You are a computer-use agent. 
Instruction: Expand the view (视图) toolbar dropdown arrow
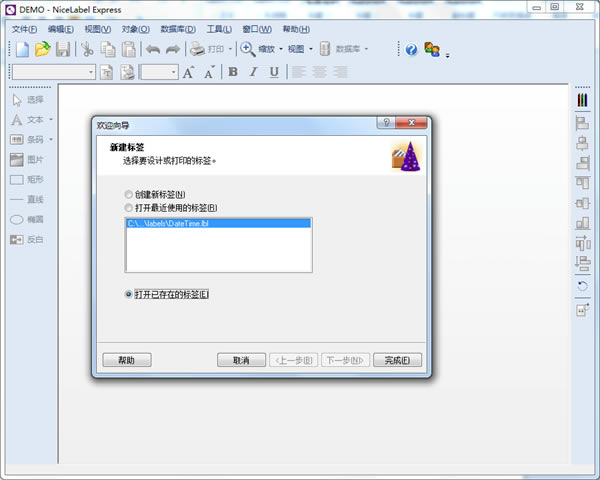point(311,49)
